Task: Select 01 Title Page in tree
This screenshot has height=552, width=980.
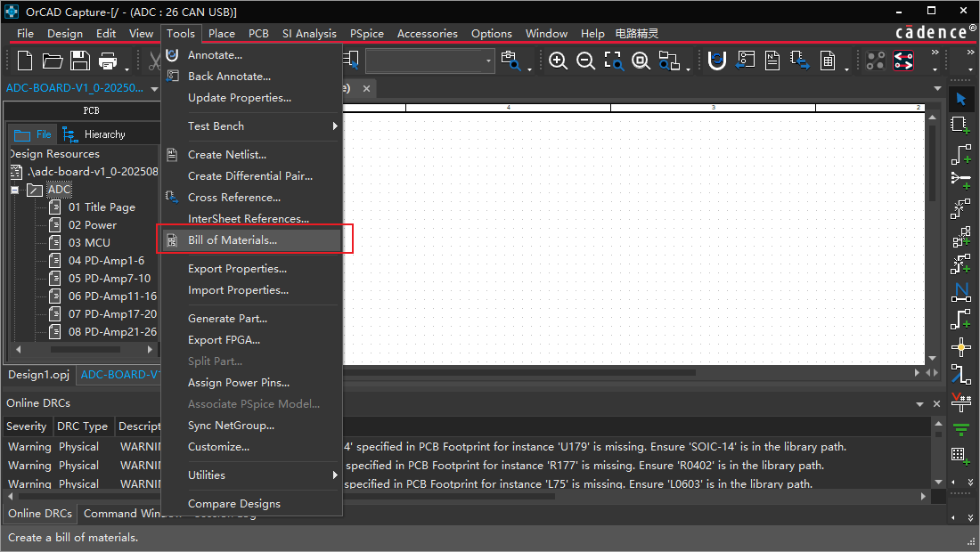Action: 102,207
